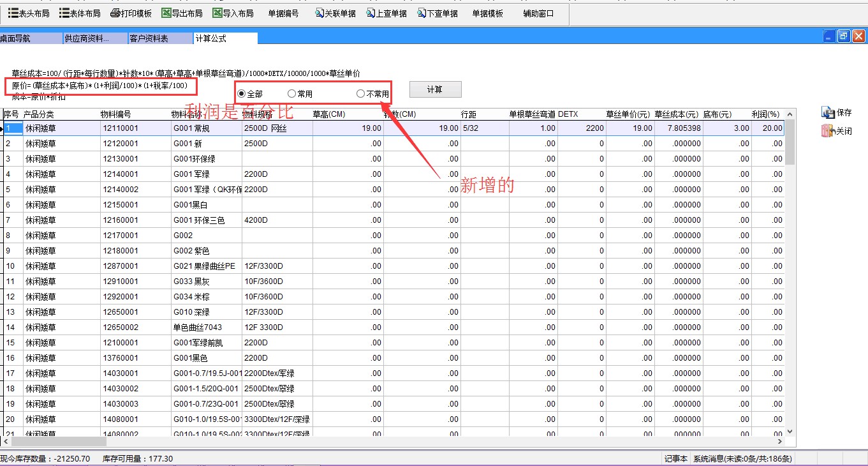This screenshot has width=868, height=466.
Task: Open 关联单据 linked documents
Action: [x=320, y=13]
